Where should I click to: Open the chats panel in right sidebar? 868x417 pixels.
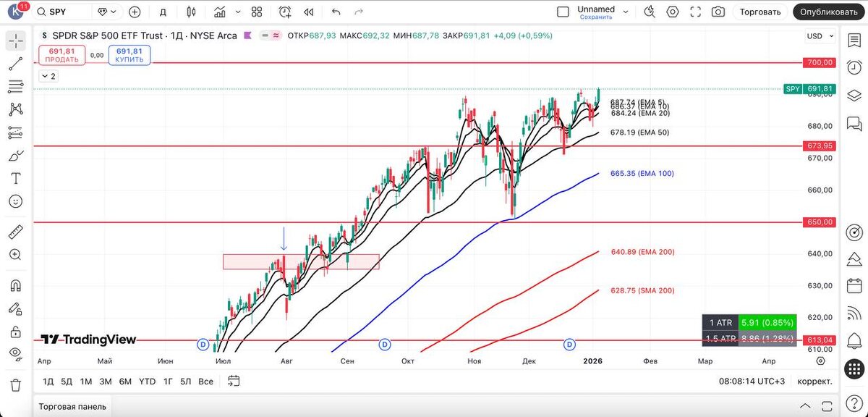[855, 122]
